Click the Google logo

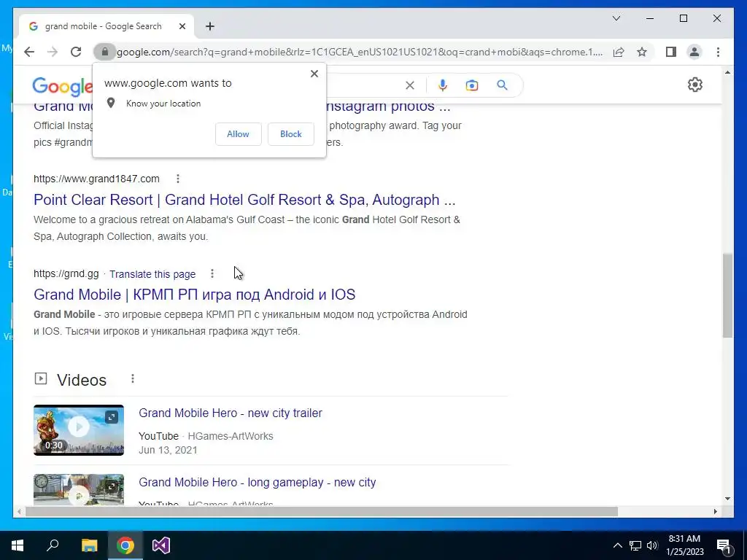(63, 86)
